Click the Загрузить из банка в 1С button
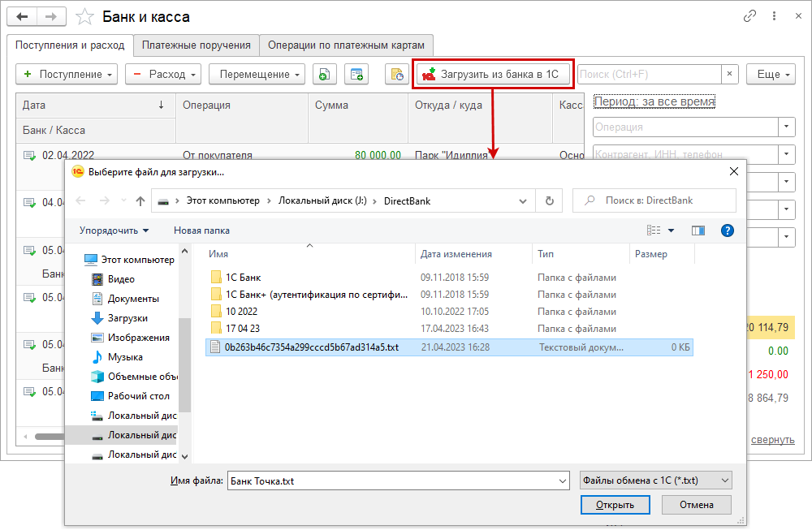 tap(492, 74)
